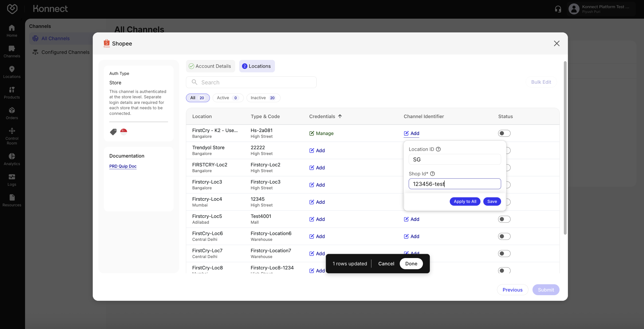This screenshot has height=329, width=644.
Task: Switch to the Account Details tab
Action: tap(210, 66)
